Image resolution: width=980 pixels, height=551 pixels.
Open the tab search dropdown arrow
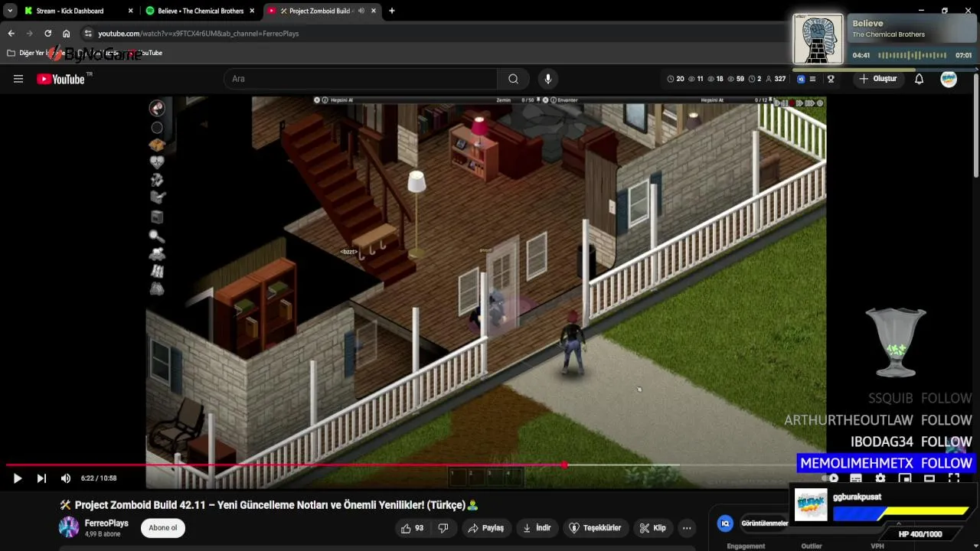10,11
